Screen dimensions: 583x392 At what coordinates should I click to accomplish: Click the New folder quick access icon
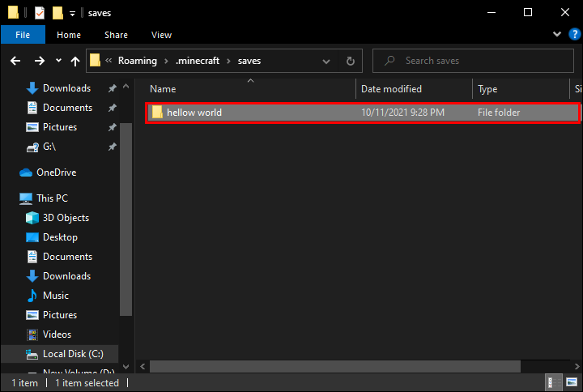57,13
